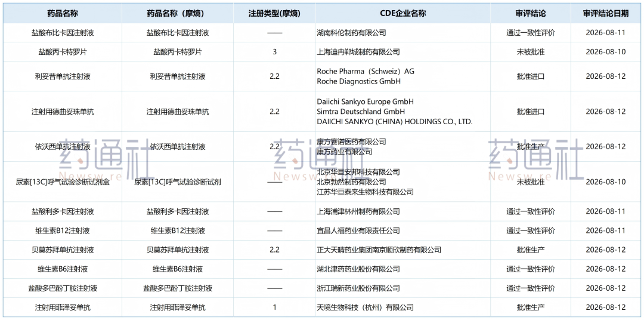Click 注射用菲泽妥单抗 in the first 药品名称 column

(x=63, y=307)
